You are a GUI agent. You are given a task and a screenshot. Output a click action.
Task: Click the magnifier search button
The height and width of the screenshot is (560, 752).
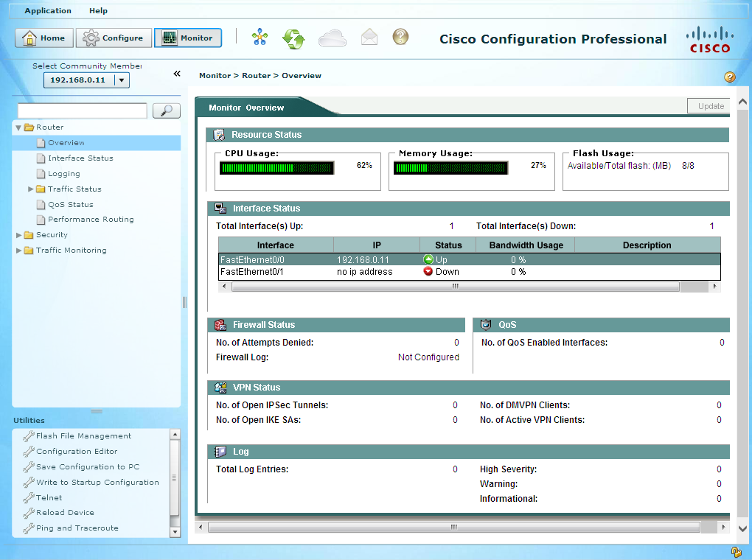(x=167, y=111)
